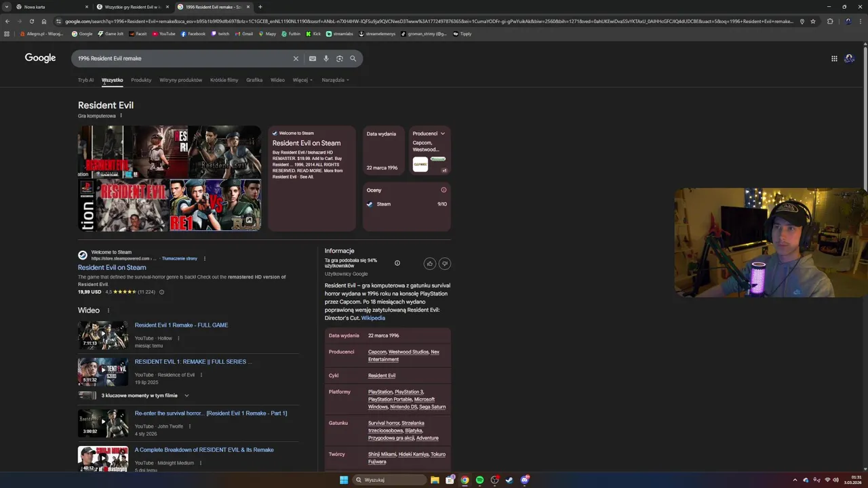The height and width of the screenshot is (488, 868).
Task: Open the Survival horror genre link
Action: pos(384,423)
